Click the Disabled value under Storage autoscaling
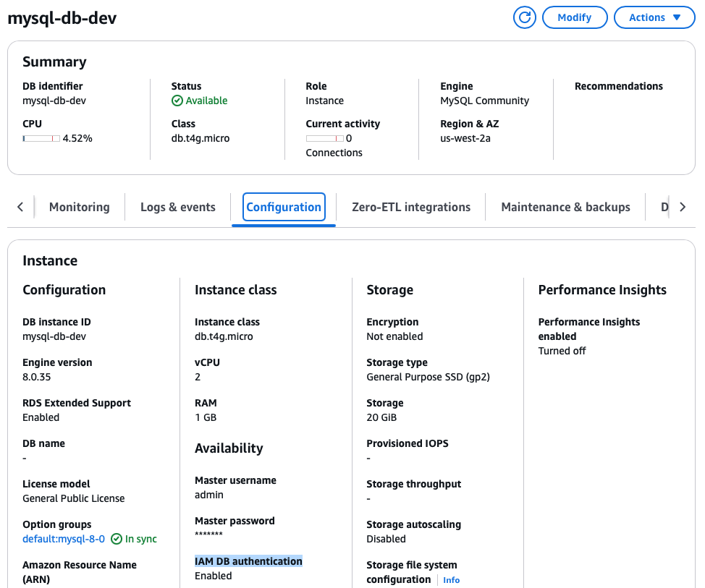The height and width of the screenshot is (588, 705). coord(387,539)
